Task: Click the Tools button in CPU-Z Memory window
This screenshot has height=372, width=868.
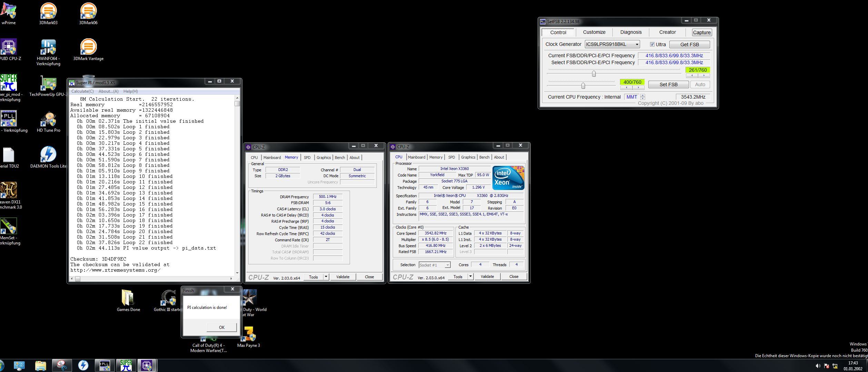Action: pyautogui.click(x=313, y=277)
